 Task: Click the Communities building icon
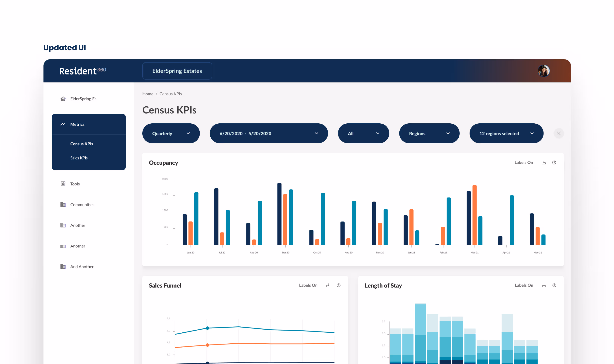click(63, 204)
